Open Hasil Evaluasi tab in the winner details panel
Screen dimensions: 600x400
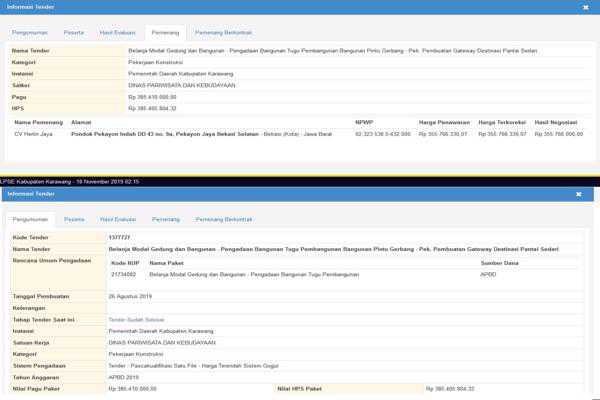tap(119, 32)
